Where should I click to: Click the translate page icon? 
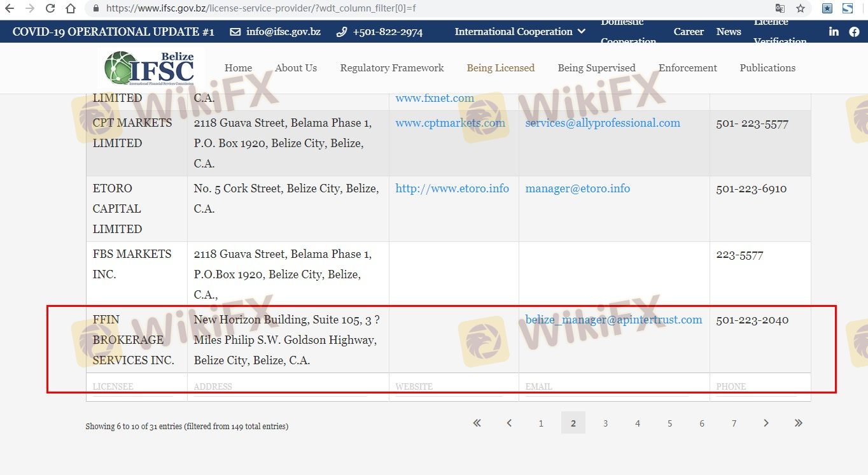pyautogui.click(x=780, y=9)
